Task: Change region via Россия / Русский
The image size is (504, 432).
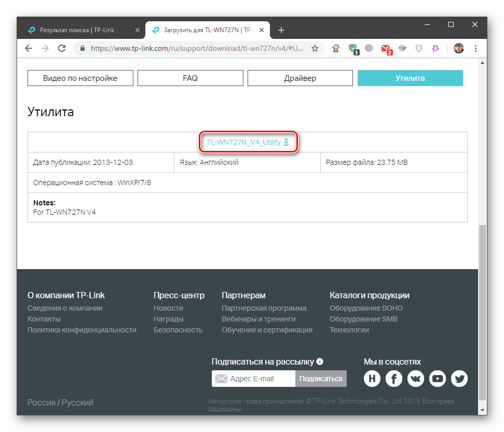Action: coord(60,403)
